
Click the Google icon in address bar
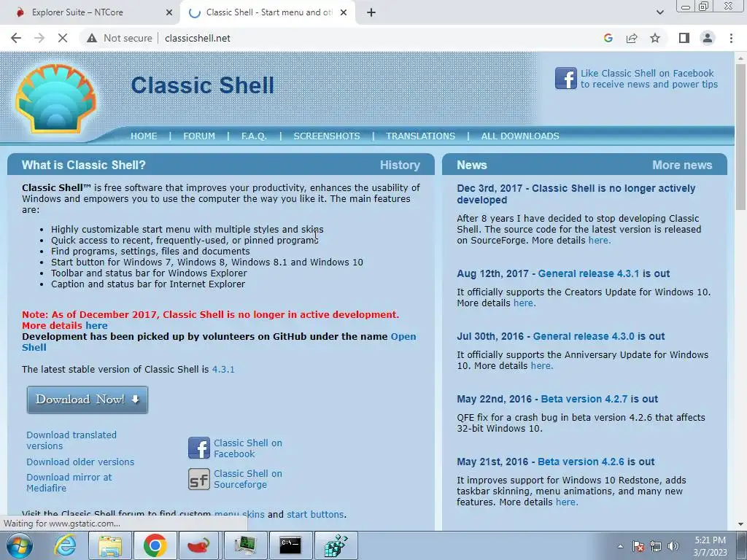pos(608,38)
